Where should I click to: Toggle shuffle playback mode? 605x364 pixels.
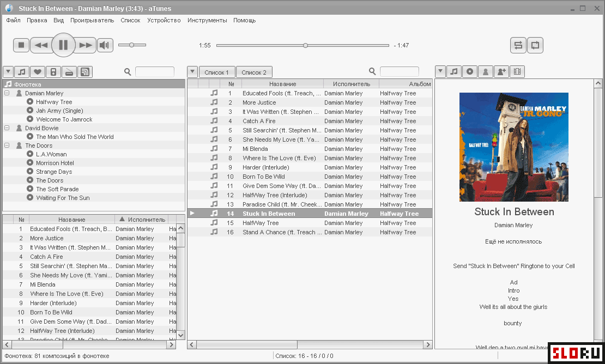(518, 45)
